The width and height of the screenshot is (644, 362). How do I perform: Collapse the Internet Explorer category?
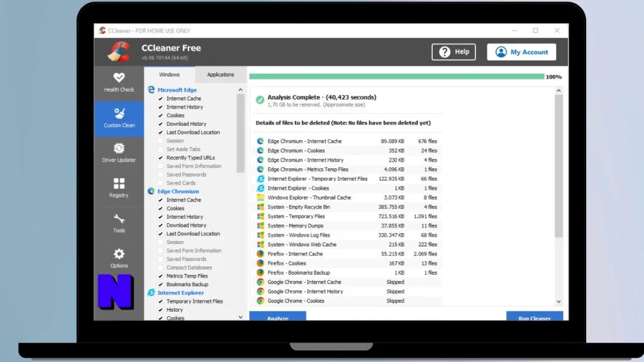click(180, 293)
